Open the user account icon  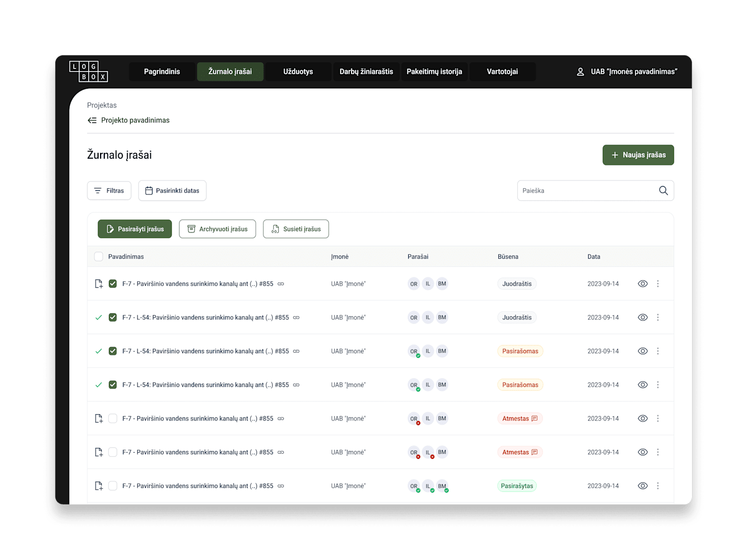[x=580, y=72]
